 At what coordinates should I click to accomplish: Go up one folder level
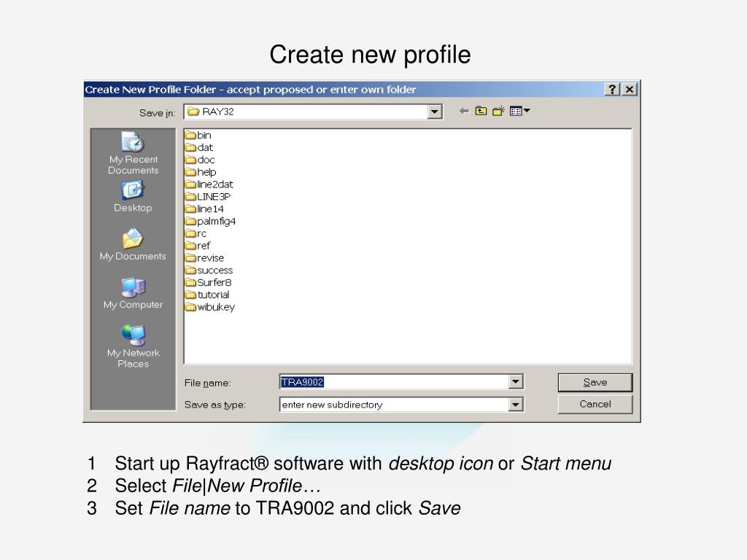pos(481,112)
